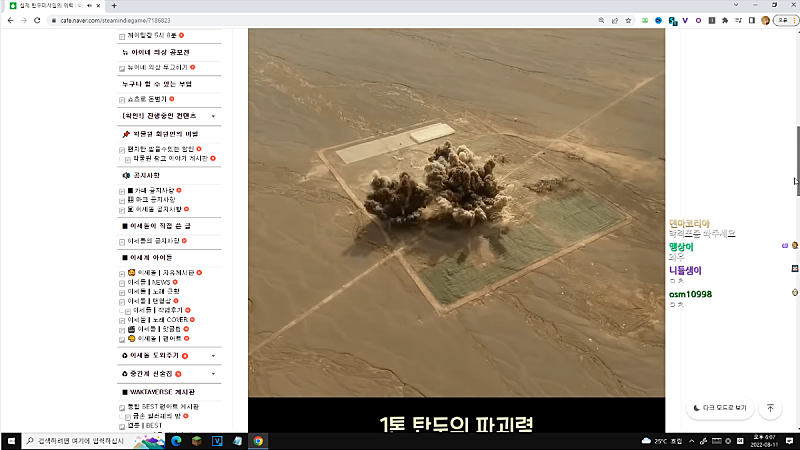Show hidden system tray icons
The height and width of the screenshot is (450, 800).
[691, 441]
